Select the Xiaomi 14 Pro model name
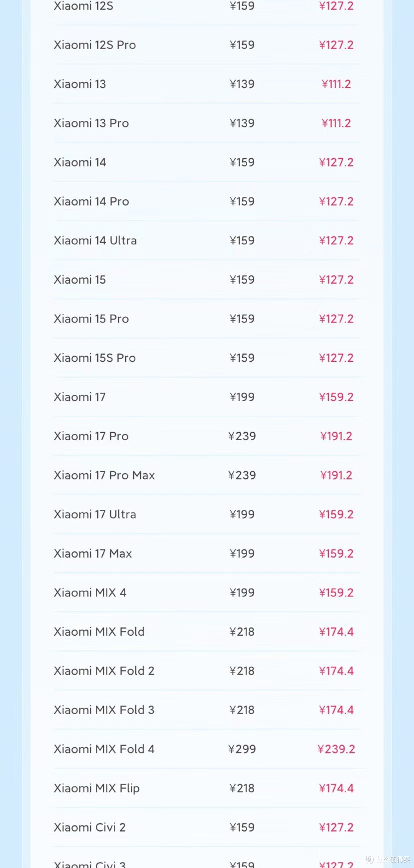The width and height of the screenshot is (414, 868). click(91, 201)
